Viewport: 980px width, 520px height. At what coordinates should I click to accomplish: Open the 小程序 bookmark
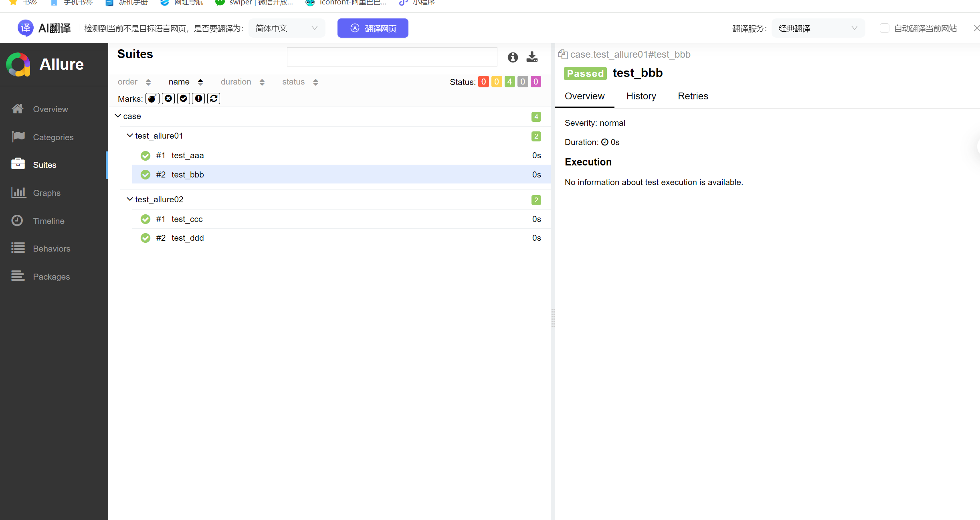[x=417, y=3]
